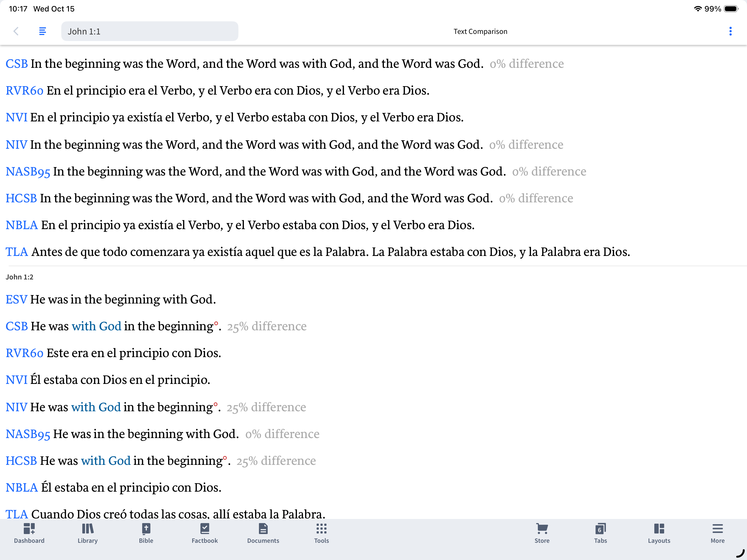Image resolution: width=747 pixels, height=560 pixels.
Task: Open NBLA link for 'Él estaba en el principio'
Action: [22, 488]
